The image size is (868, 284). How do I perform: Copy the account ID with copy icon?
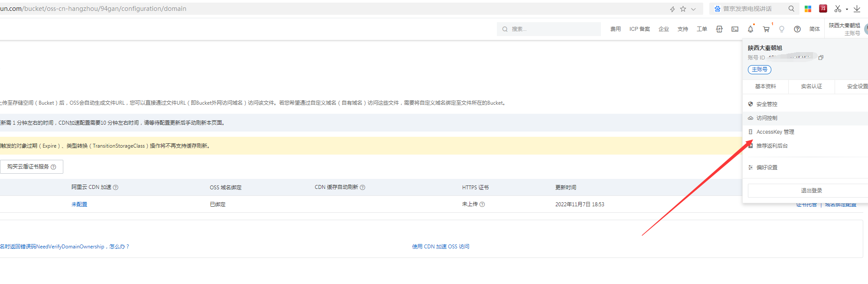tap(821, 57)
